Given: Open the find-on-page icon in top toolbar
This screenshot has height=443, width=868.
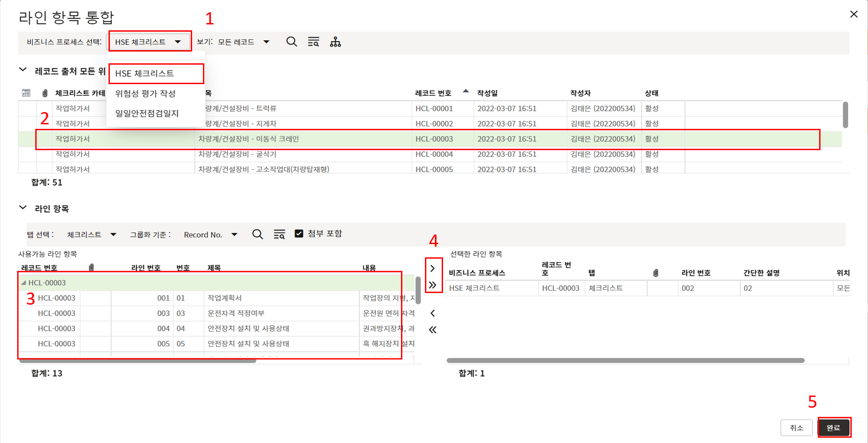Looking at the screenshot, I should pyautogui.click(x=313, y=42).
